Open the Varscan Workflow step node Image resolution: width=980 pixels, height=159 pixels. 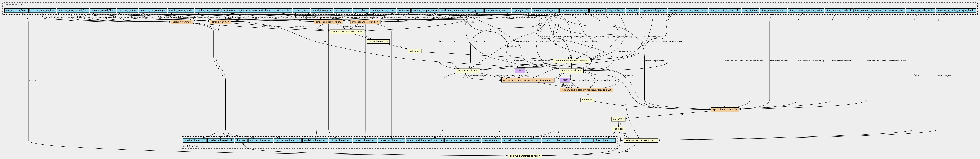pos(181,22)
